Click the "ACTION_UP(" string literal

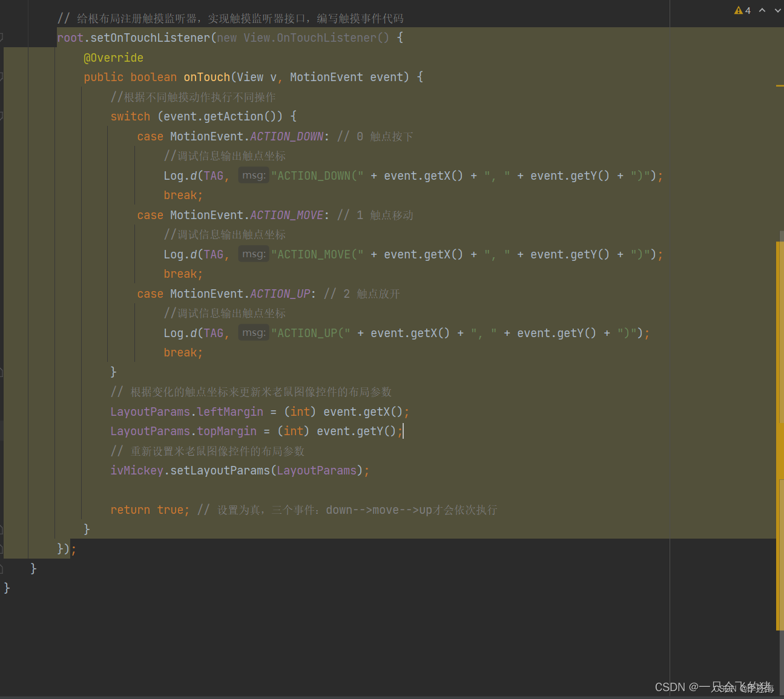click(311, 333)
